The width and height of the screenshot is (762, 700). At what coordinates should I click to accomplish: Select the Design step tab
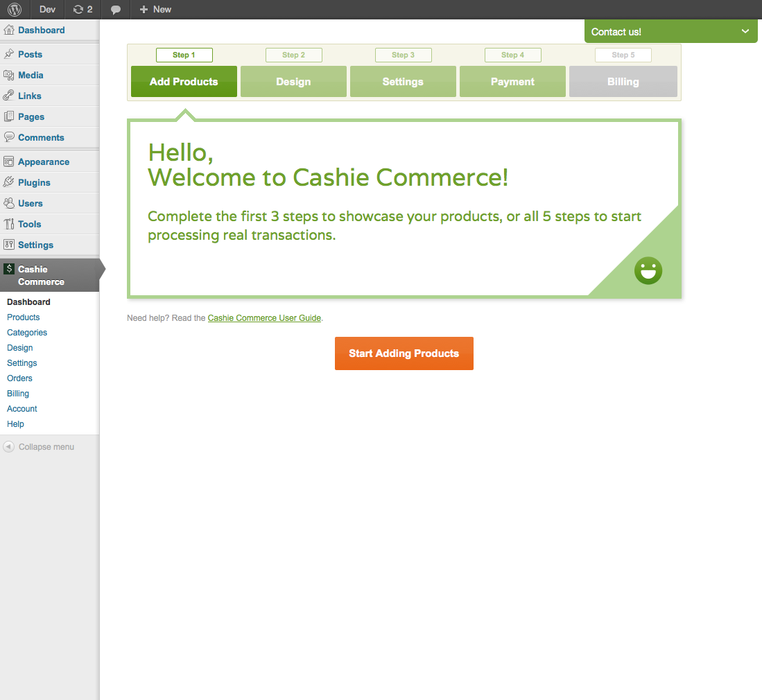(293, 82)
